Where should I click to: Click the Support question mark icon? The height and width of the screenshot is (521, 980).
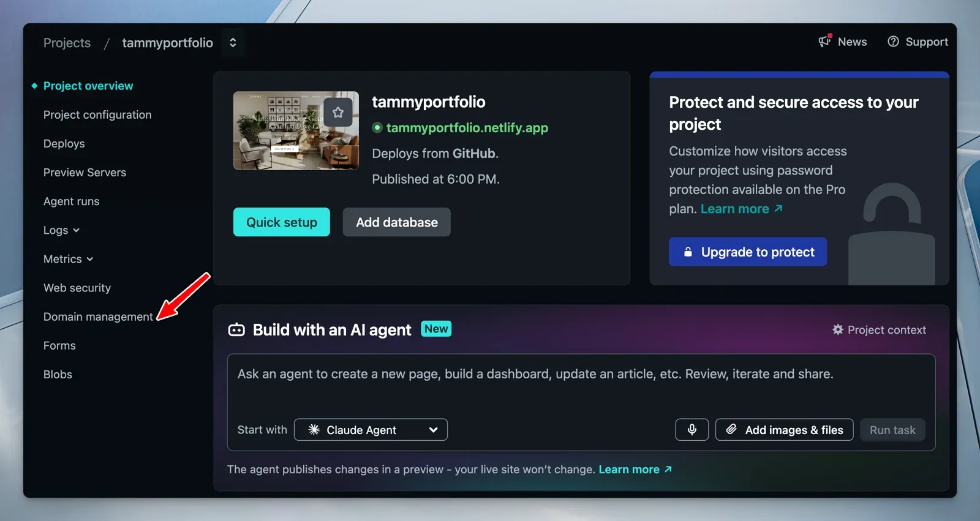893,42
